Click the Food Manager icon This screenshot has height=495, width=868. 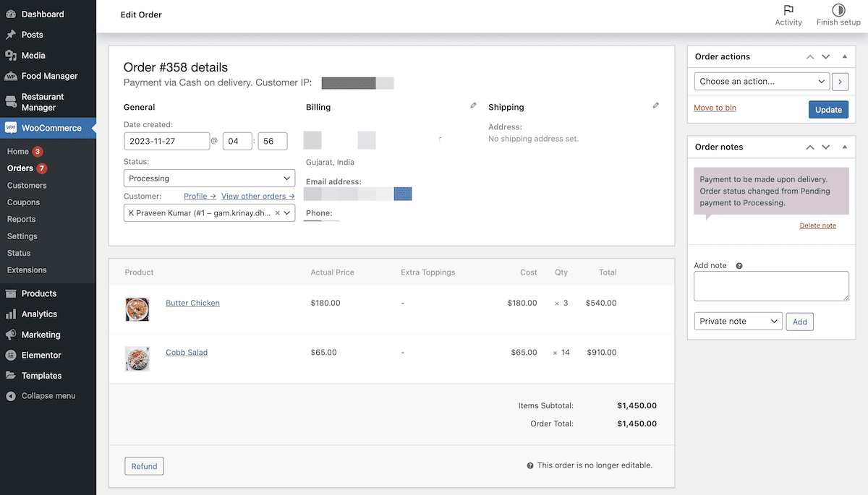(11, 76)
